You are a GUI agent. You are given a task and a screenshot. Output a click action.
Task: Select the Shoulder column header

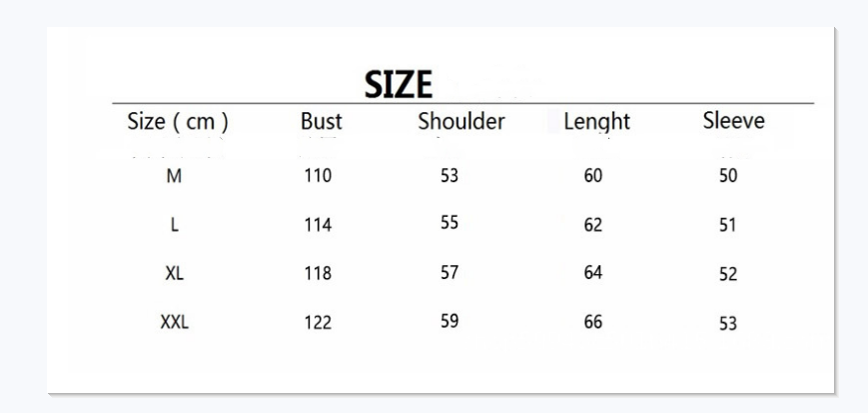(x=461, y=121)
